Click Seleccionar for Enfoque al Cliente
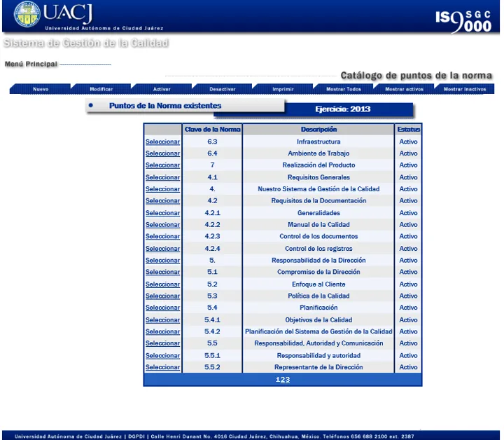 point(162,284)
